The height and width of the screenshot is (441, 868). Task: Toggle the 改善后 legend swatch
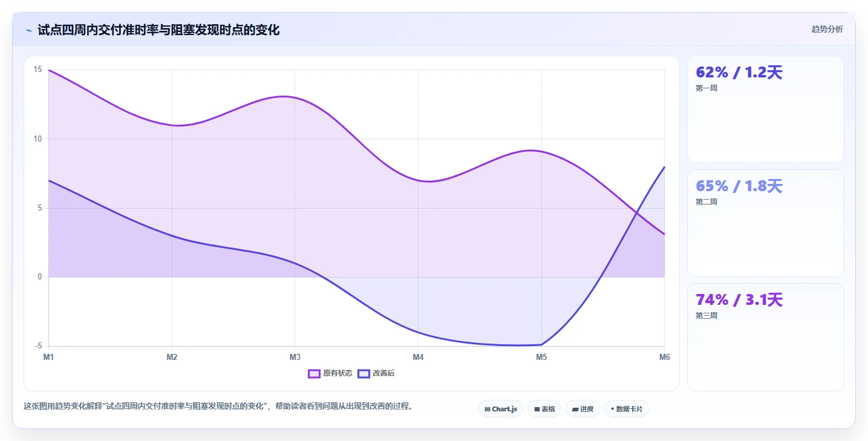pyautogui.click(x=364, y=373)
